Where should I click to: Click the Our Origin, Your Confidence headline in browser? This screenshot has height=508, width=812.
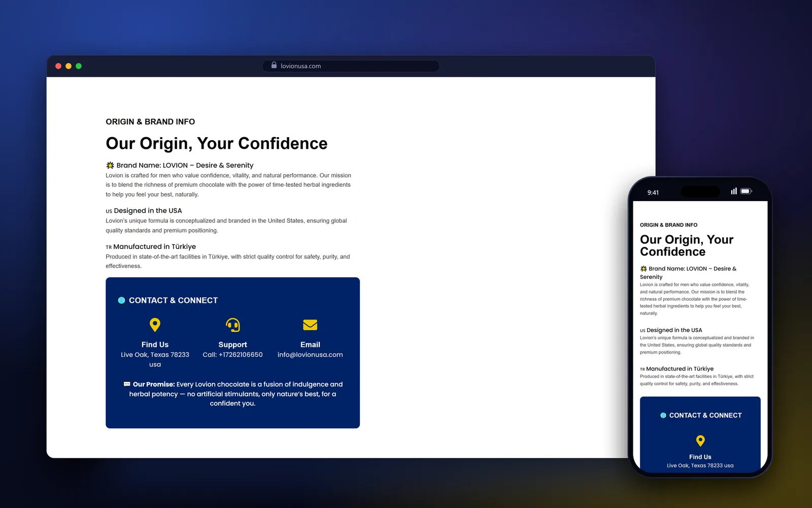click(217, 143)
